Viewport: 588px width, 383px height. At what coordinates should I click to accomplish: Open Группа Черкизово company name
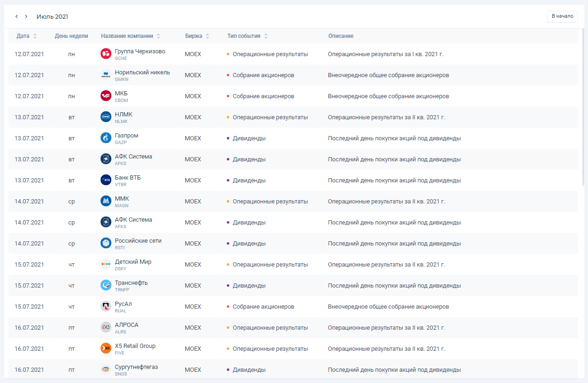pos(140,51)
